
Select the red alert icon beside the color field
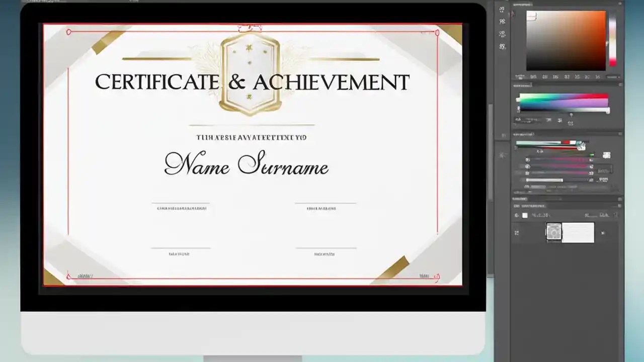coord(512,14)
